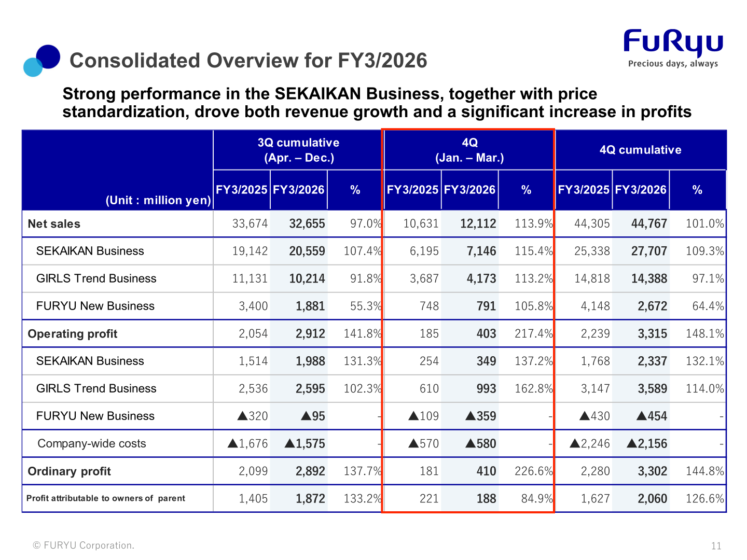The height and width of the screenshot is (560, 747).
Task: Click 'FURYU New Business' under Operating profit
Action: point(95,416)
